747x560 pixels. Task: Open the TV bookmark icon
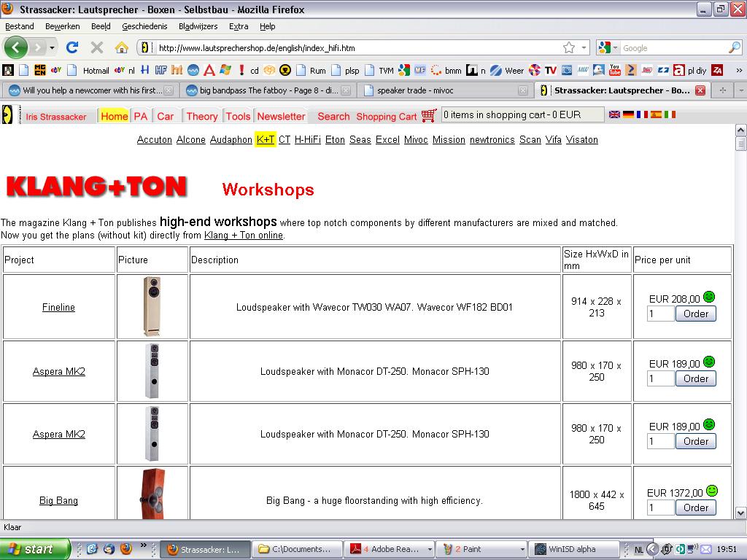(x=550, y=71)
